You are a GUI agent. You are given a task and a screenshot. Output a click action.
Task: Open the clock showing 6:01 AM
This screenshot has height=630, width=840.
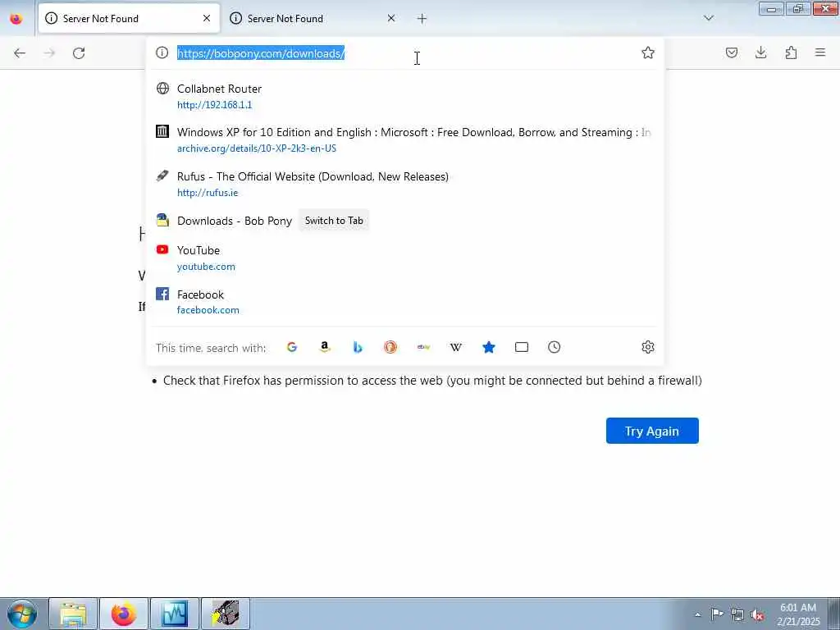(798, 614)
